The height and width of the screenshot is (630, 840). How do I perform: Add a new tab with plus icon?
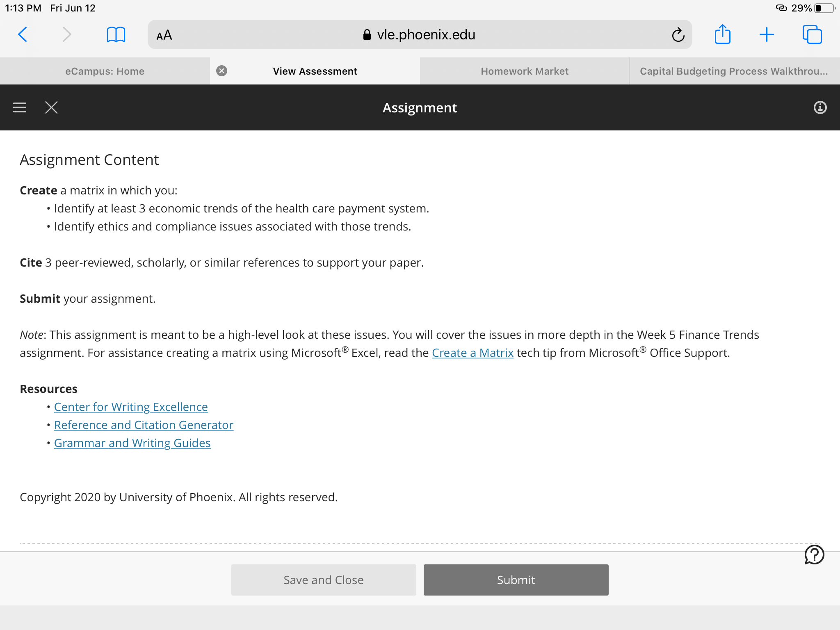pos(767,34)
